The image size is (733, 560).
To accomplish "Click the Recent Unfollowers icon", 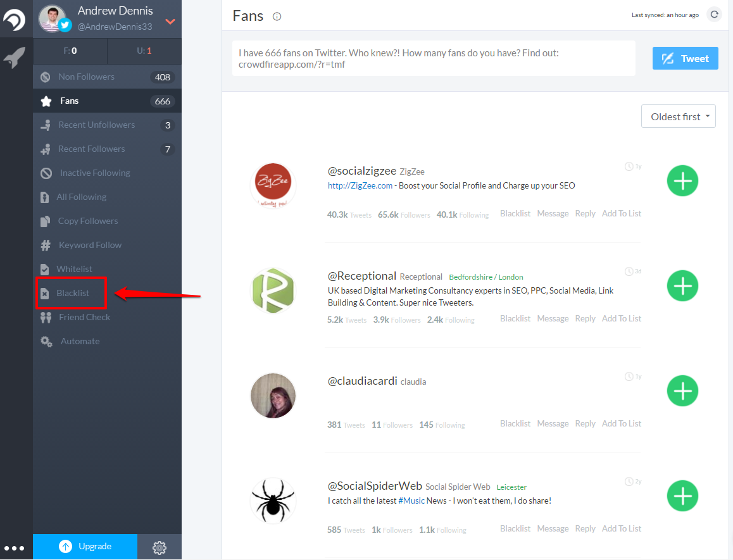I will pos(46,125).
